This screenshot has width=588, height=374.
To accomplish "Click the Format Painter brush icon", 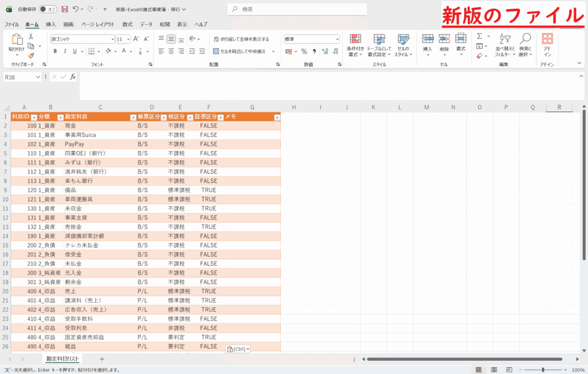I will tap(31, 56).
